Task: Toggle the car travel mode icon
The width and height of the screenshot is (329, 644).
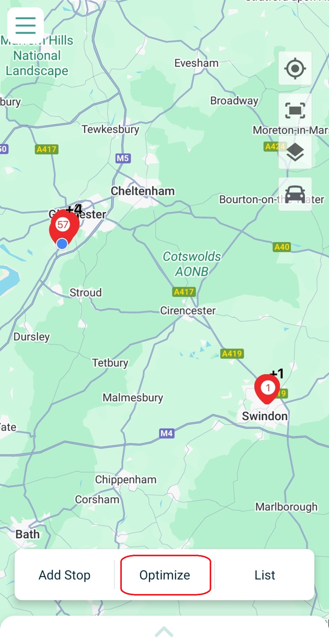Action: (x=295, y=194)
